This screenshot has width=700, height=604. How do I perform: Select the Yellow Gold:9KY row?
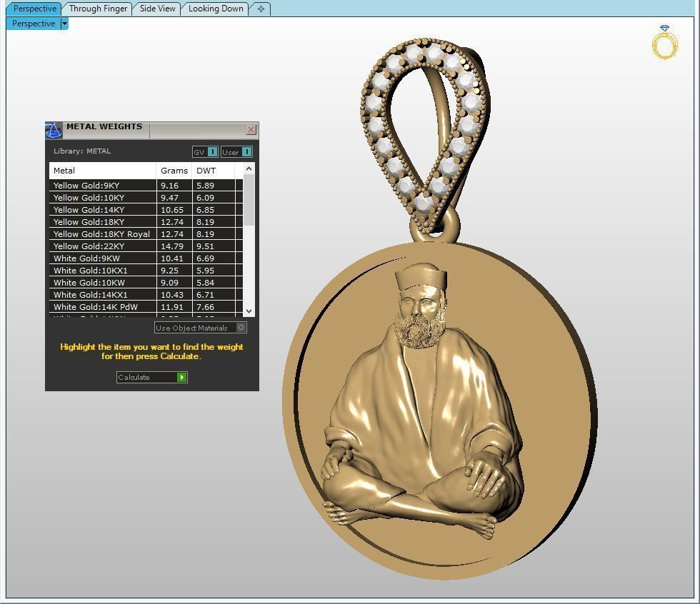[146, 186]
